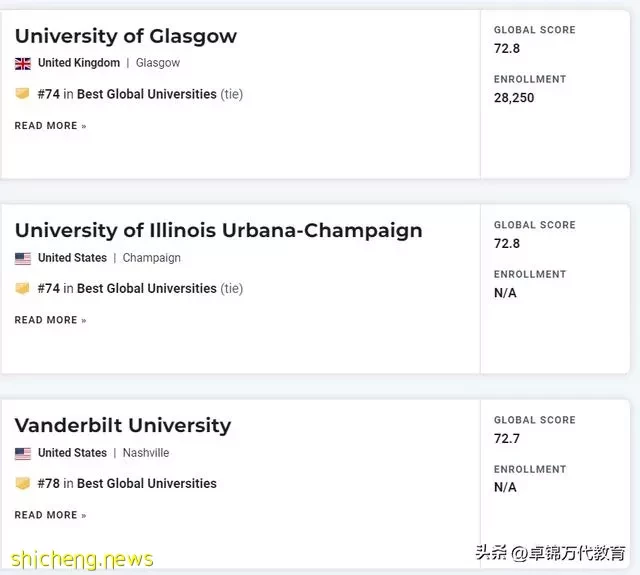640x575 pixels.
Task: Click Glasgow's enrollment figure 28,250
Action: tap(514, 98)
